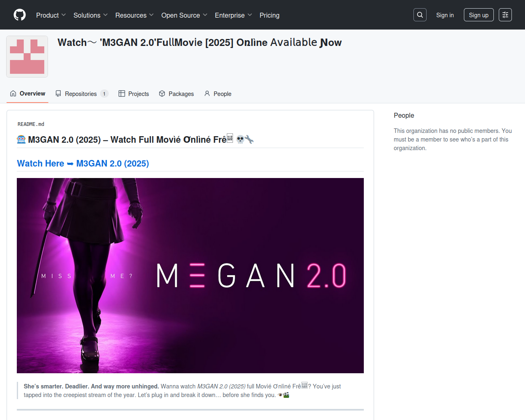Click the People person icon
Screen dimensions: 525x420
pyautogui.click(x=207, y=94)
